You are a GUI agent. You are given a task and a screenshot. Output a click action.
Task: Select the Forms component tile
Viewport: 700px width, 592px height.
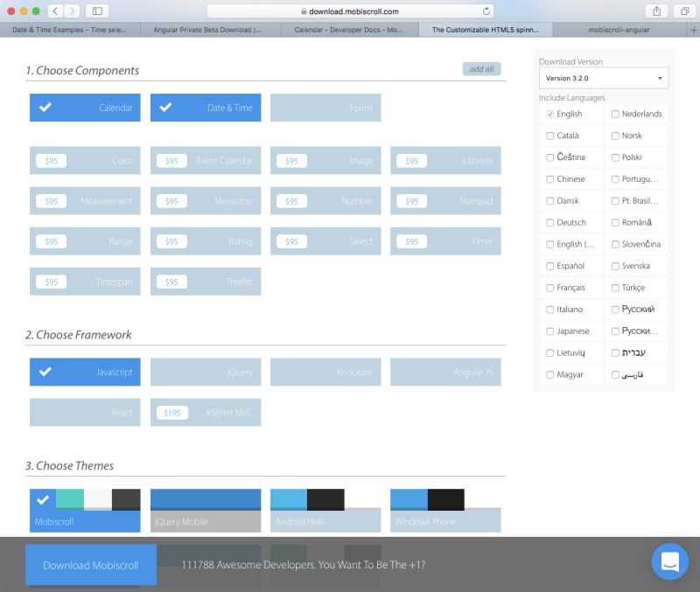point(325,108)
